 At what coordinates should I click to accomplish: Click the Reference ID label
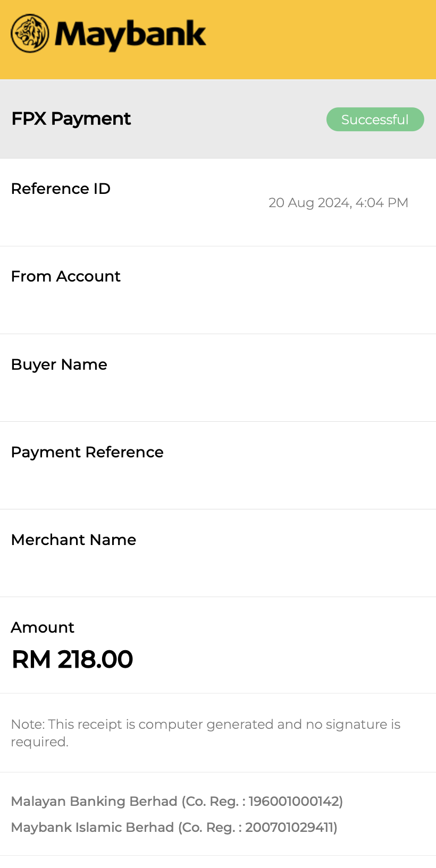[x=61, y=189]
